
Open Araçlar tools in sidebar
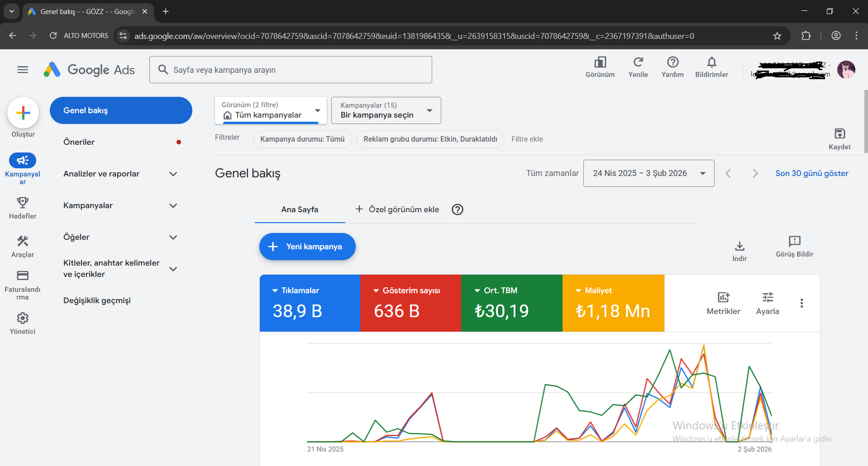(x=23, y=241)
